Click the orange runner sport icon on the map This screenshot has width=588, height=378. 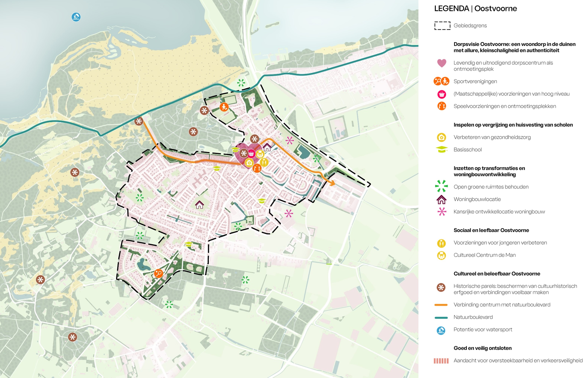point(224,107)
